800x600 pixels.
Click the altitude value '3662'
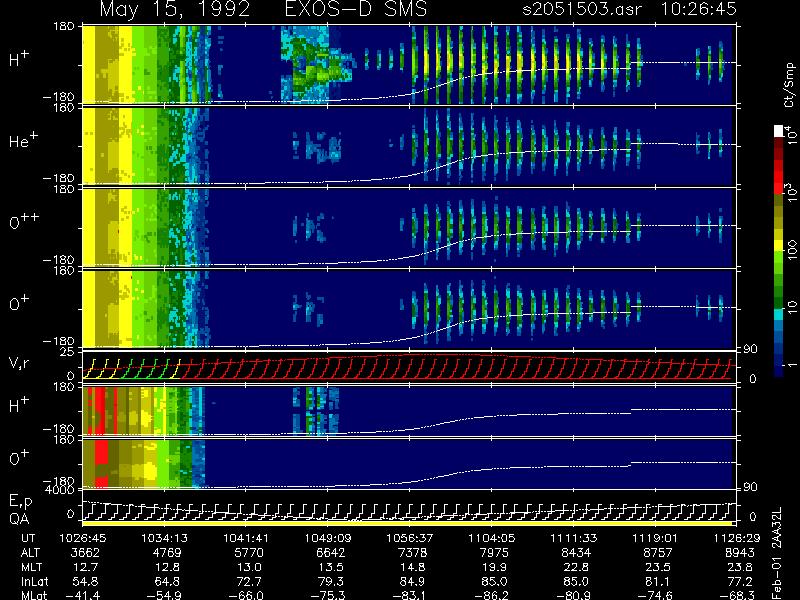click(x=85, y=553)
